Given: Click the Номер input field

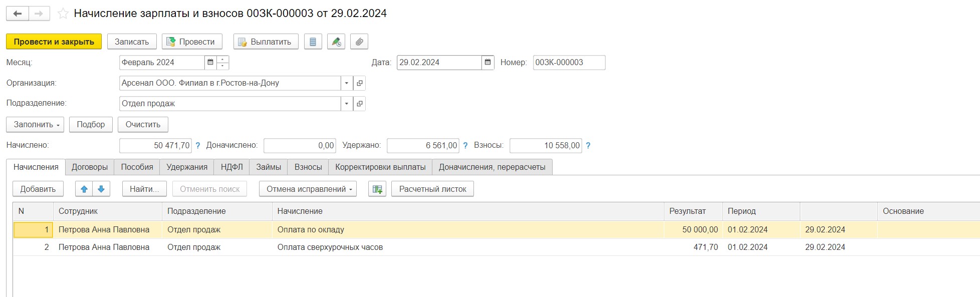Looking at the screenshot, I should pos(569,63).
